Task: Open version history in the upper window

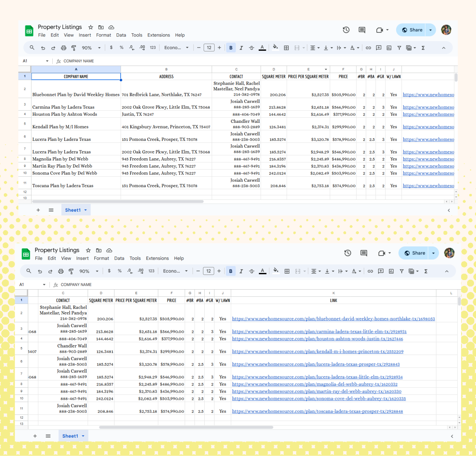Action: (x=346, y=30)
